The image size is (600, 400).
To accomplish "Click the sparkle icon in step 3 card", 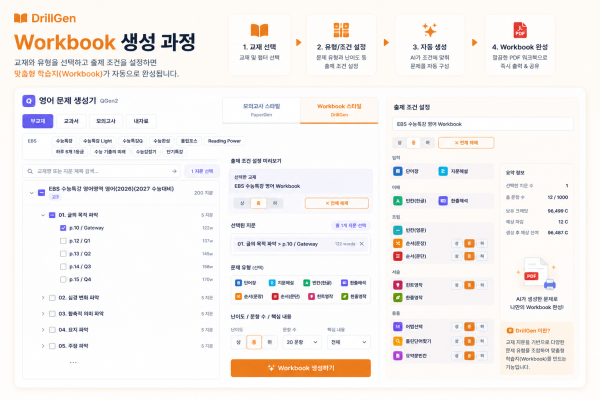I will pos(429,30).
